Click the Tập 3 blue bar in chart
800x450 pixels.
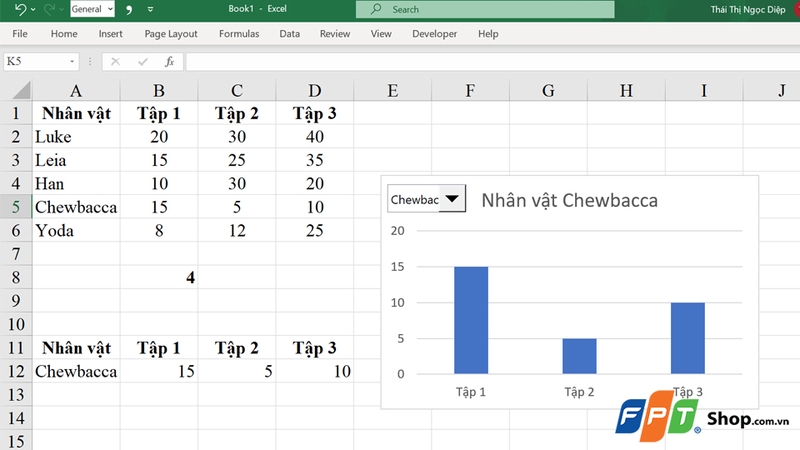(688, 338)
